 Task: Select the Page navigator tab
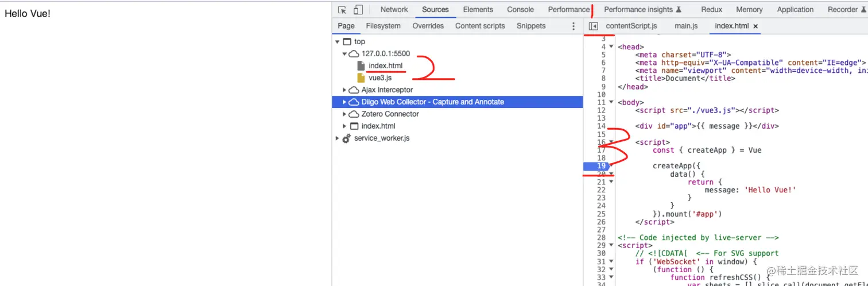pos(346,26)
